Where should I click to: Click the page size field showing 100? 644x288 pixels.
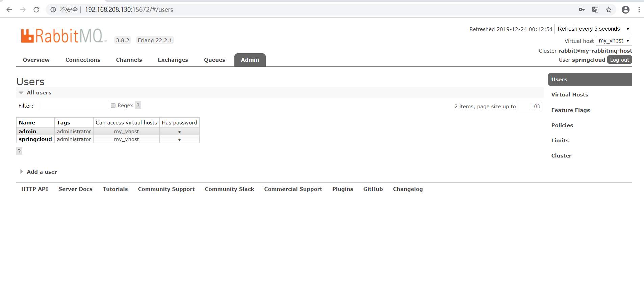pyautogui.click(x=530, y=107)
